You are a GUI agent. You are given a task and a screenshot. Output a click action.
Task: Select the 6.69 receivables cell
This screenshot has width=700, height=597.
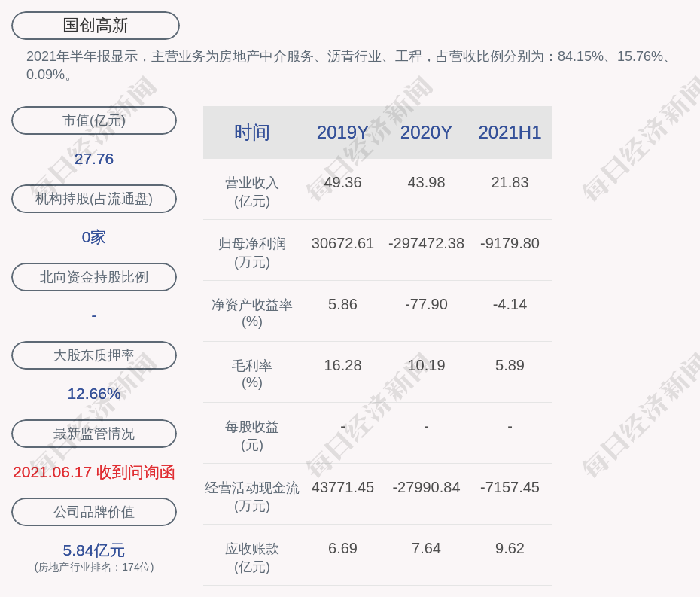pyautogui.click(x=342, y=548)
